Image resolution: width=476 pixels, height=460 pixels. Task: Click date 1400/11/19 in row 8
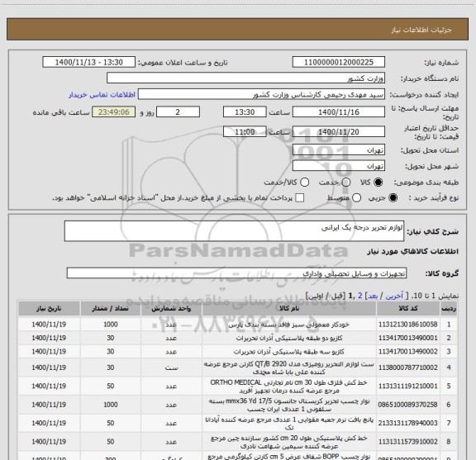pos(49,442)
